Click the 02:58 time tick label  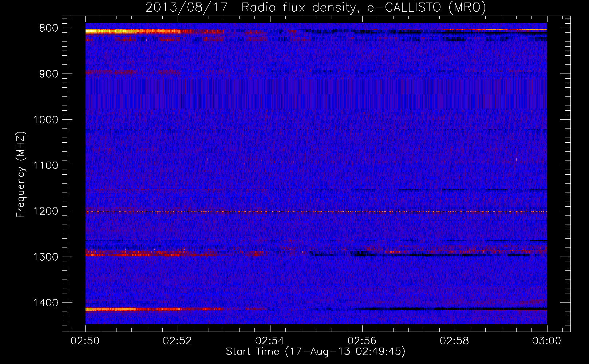[x=455, y=341]
